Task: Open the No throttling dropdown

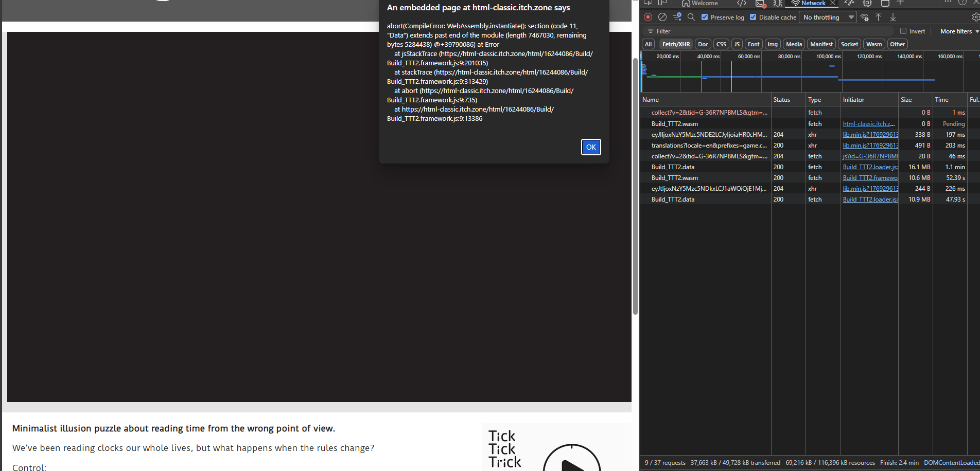Action: (x=828, y=17)
